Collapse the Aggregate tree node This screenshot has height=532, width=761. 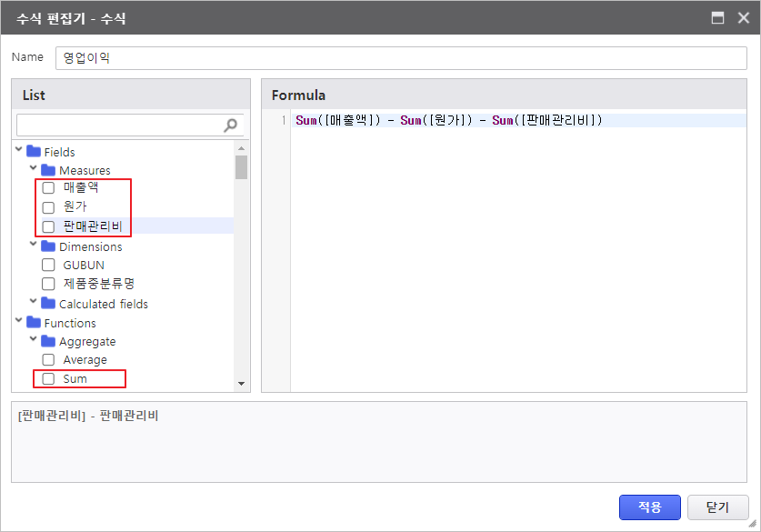pyautogui.click(x=33, y=339)
